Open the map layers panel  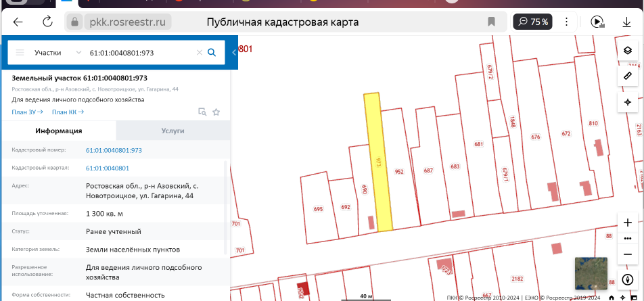tap(627, 51)
